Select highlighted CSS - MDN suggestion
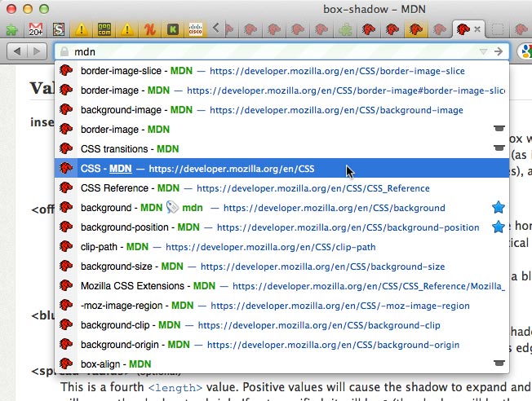 click(282, 169)
